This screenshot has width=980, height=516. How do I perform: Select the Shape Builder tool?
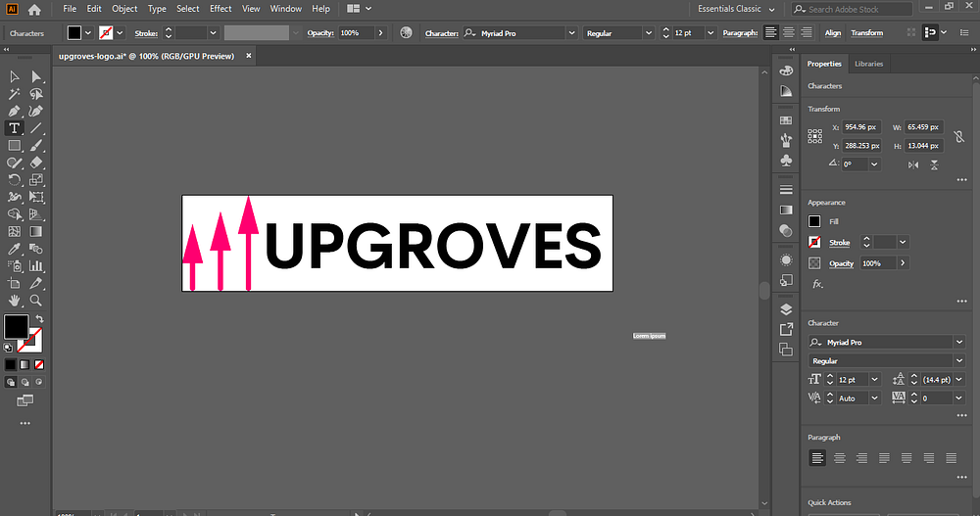14,214
